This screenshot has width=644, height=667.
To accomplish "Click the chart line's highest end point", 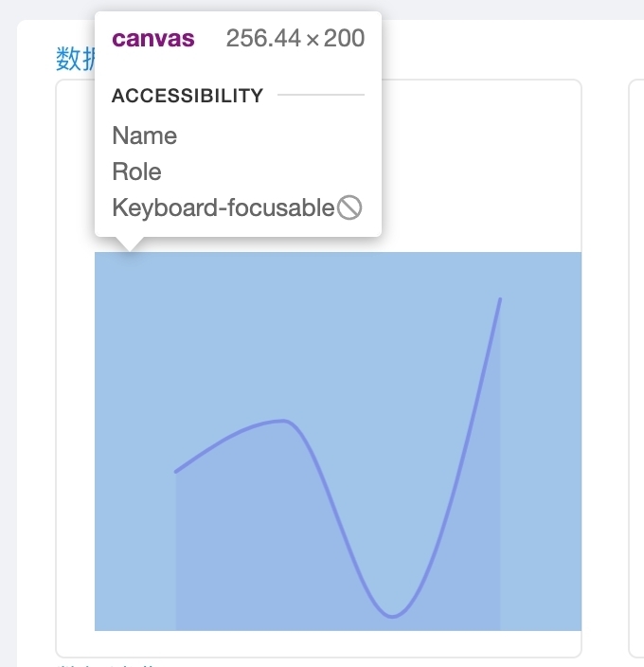I will pyautogui.click(x=500, y=299).
